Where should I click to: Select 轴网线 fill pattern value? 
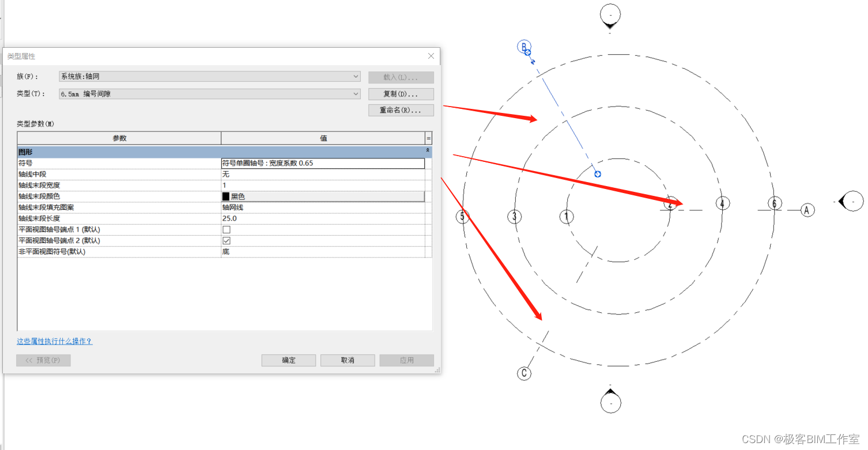(x=323, y=207)
